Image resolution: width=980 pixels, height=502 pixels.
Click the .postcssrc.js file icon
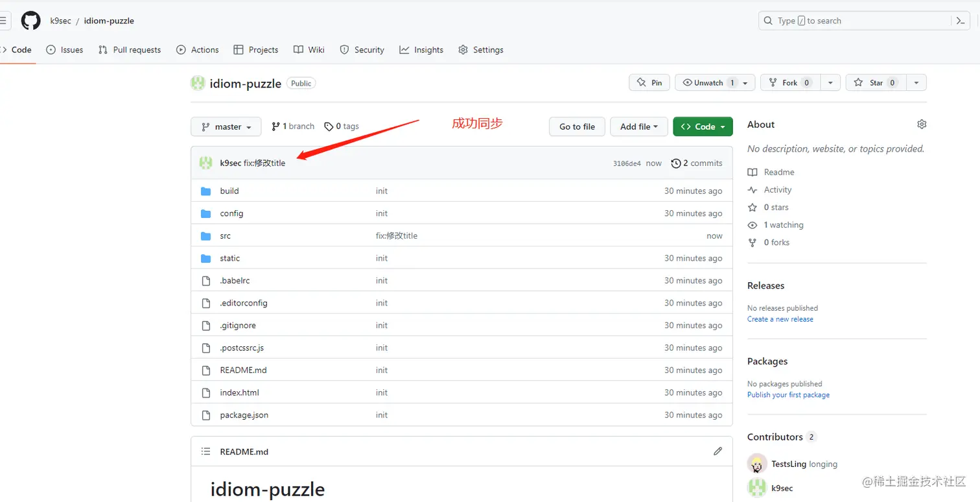tap(206, 348)
